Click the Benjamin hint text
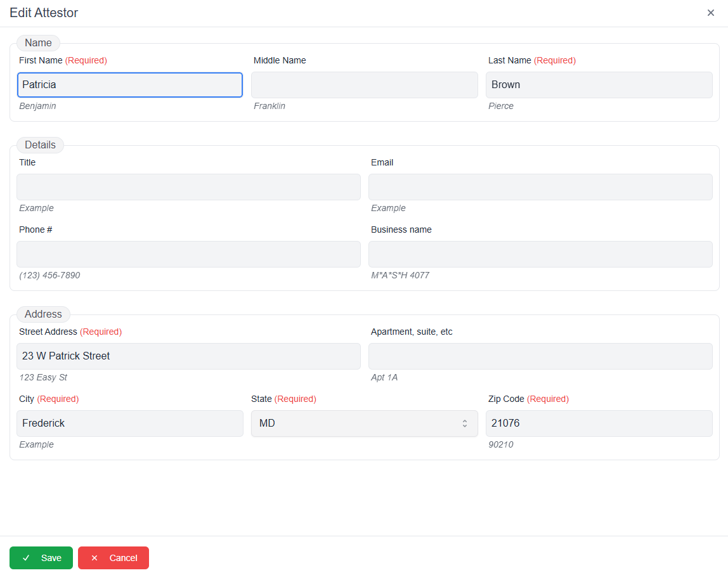The image size is (728, 575). pos(37,106)
